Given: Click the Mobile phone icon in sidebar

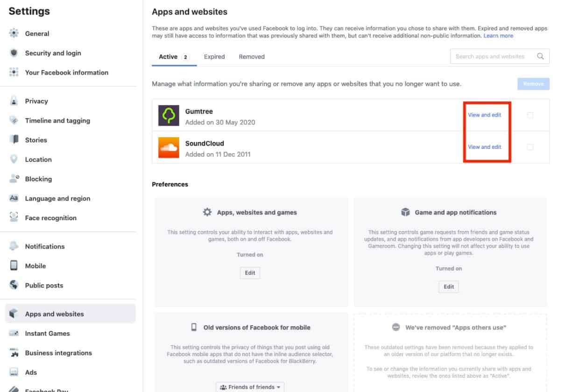Looking at the screenshot, I should tap(14, 266).
